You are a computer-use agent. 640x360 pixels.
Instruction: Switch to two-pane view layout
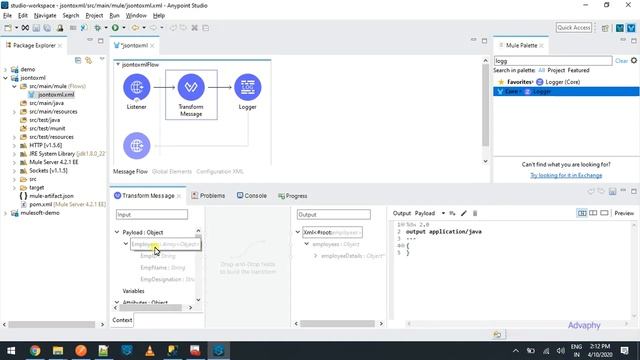(593, 213)
